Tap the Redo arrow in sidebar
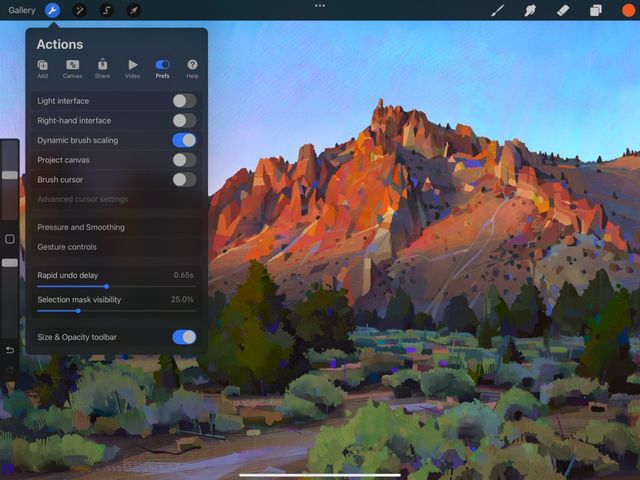Screen dimensions: 640x480 10,370
